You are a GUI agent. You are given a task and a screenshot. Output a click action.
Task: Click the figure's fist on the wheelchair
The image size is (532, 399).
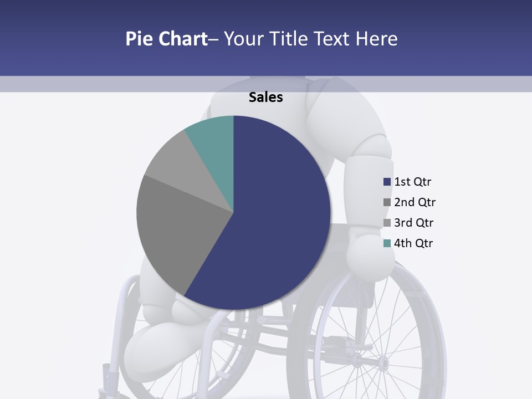click(x=370, y=256)
